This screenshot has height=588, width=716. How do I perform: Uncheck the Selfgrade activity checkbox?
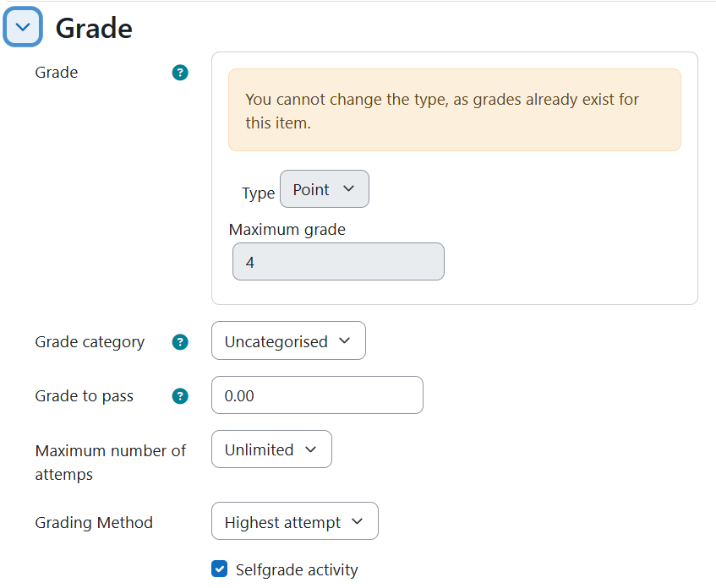click(219, 569)
